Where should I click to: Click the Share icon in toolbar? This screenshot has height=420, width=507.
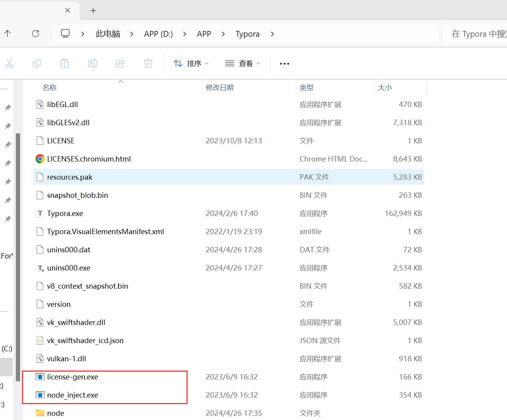[x=120, y=63]
